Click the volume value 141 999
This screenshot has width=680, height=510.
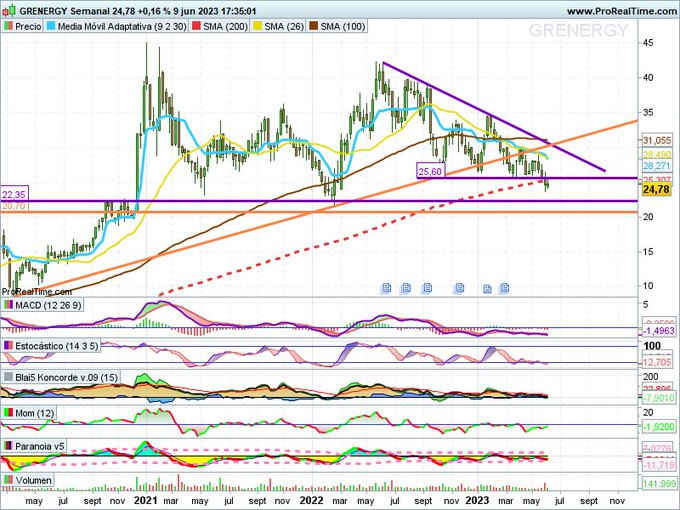coord(659,483)
